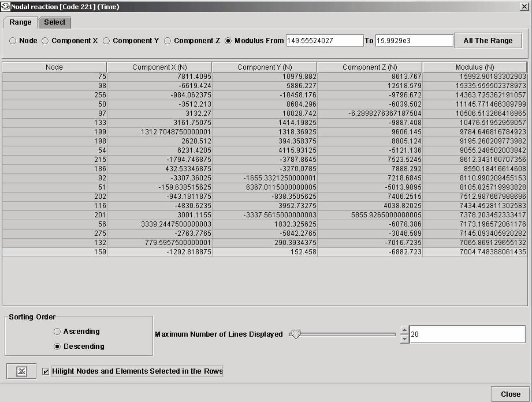
Task: Choose the Component Z range option
Action: pos(167,41)
